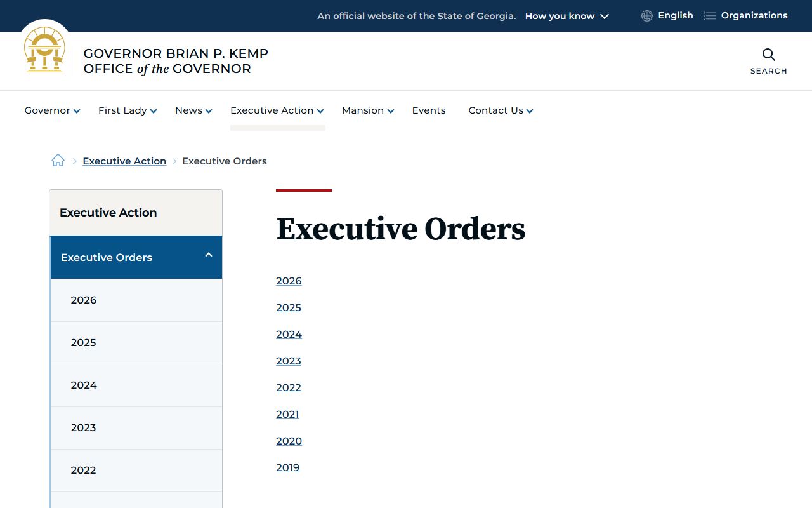Click the 2020 executive orders link
The width and height of the screenshot is (812, 508).
(289, 441)
